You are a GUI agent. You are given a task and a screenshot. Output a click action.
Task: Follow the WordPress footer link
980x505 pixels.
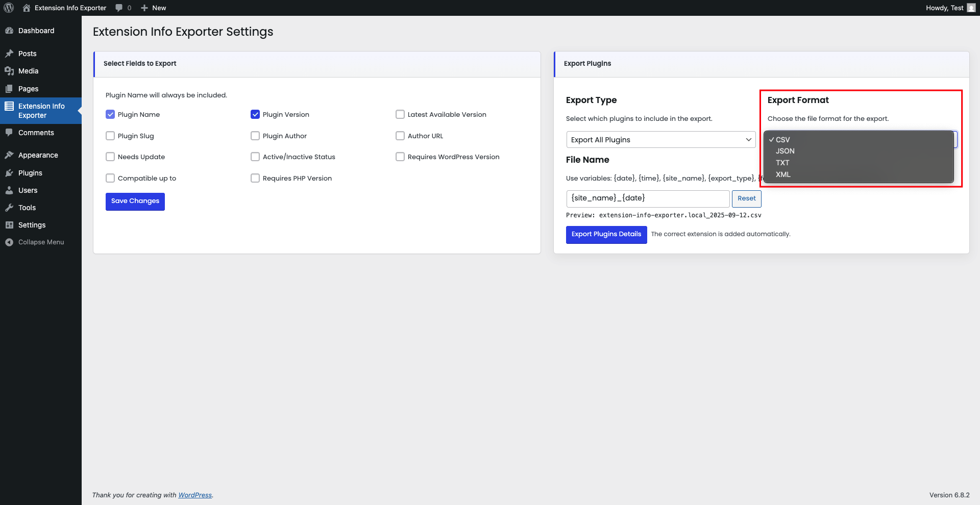click(195, 495)
